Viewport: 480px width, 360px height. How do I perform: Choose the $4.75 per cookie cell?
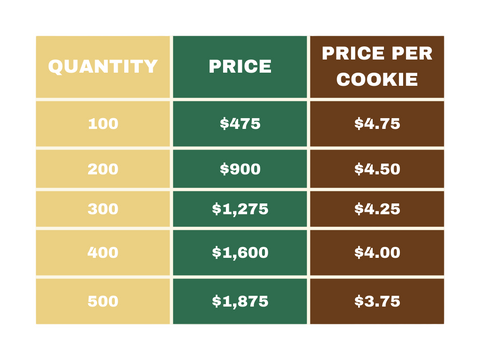[377, 124]
